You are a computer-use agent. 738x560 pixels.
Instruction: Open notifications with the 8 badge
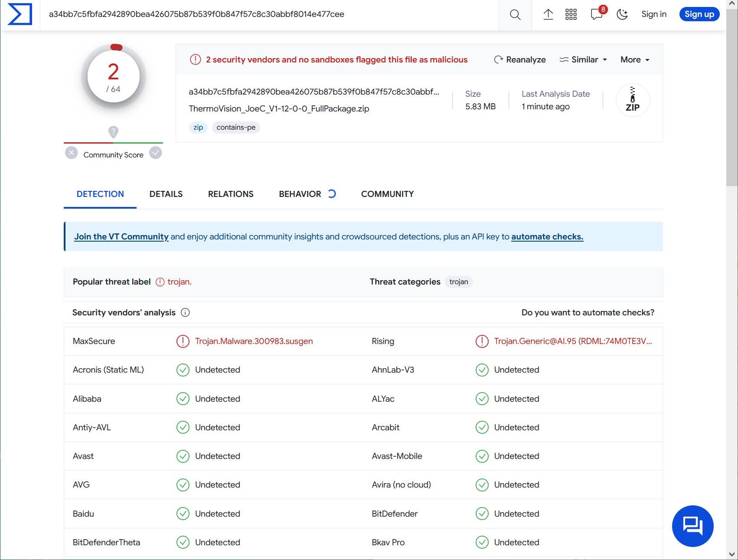pos(597,14)
